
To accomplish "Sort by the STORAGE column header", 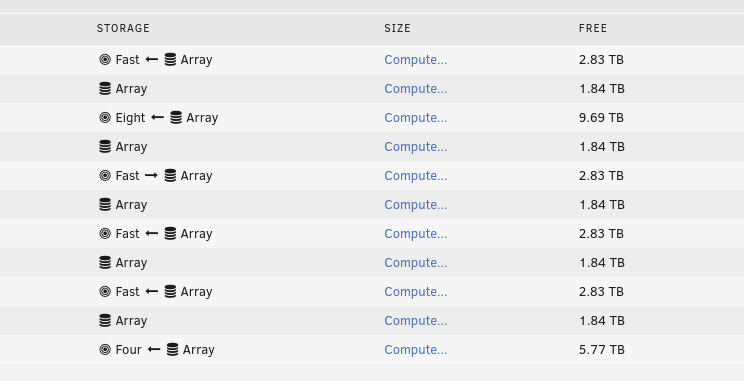I will [x=123, y=28].
